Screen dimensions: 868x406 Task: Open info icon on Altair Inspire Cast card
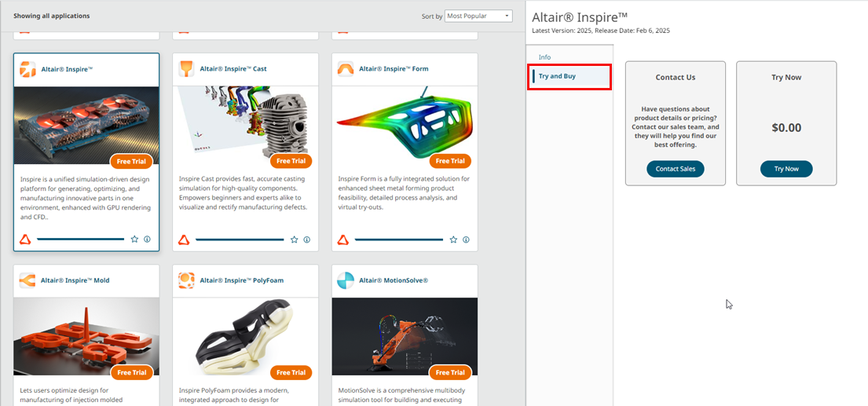[x=306, y=240]
